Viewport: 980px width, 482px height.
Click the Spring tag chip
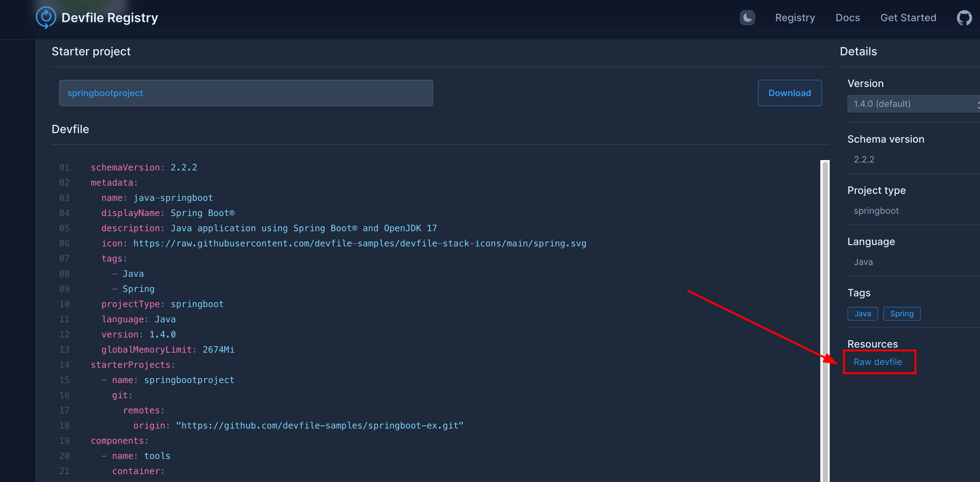pos(902,313)
